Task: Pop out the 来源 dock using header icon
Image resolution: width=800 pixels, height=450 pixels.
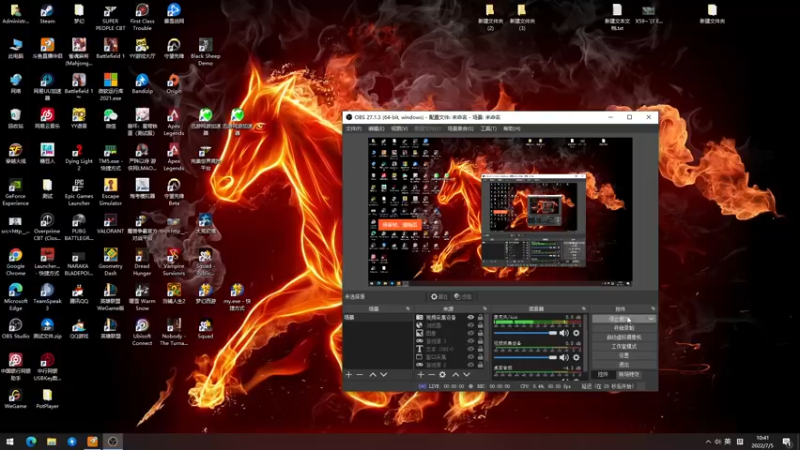Action: 485,309
